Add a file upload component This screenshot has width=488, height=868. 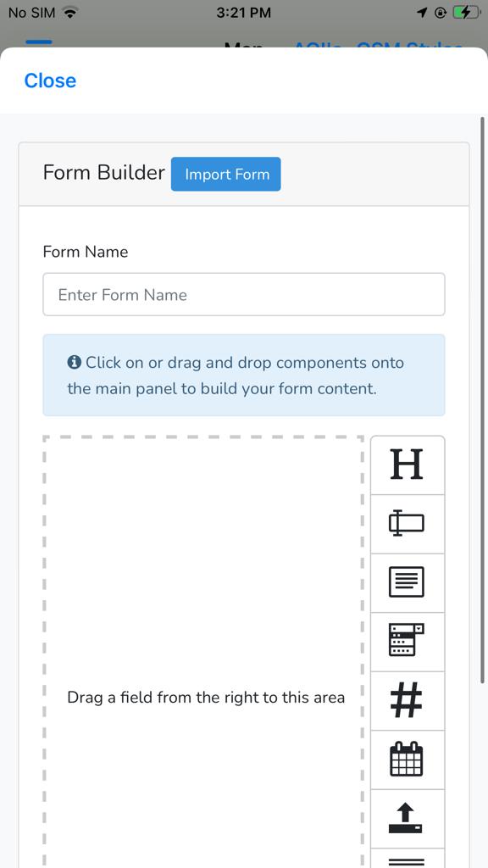pyautogui.click(x=408, y=818)
